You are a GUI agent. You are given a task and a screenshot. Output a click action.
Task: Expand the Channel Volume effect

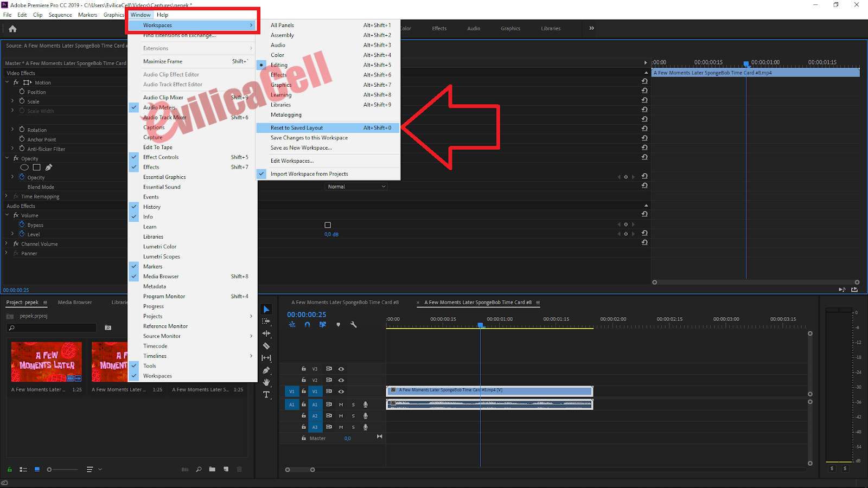point(7,243)
